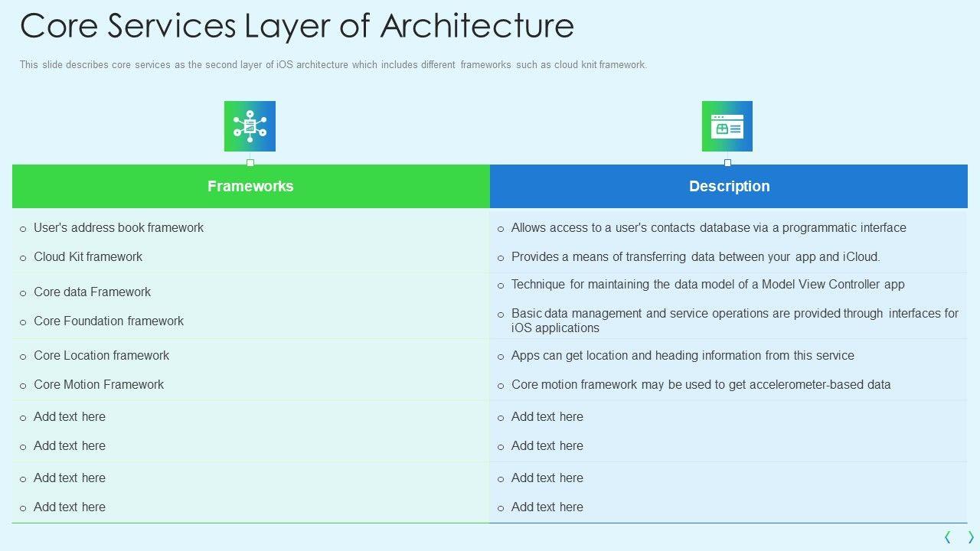980x551 pixels.
Task: Select the slide subtitle description text
Action: (333, 65)
